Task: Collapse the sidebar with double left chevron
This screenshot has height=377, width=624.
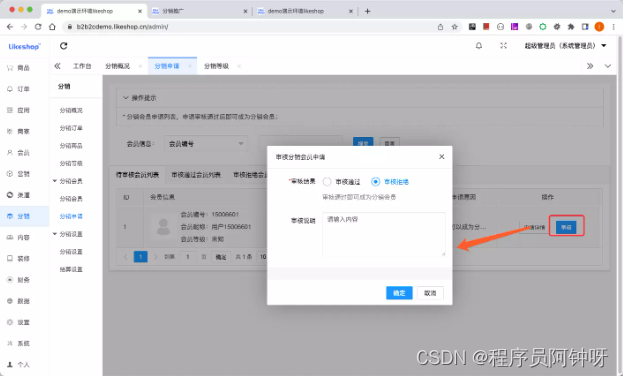Action: point(58,66)
